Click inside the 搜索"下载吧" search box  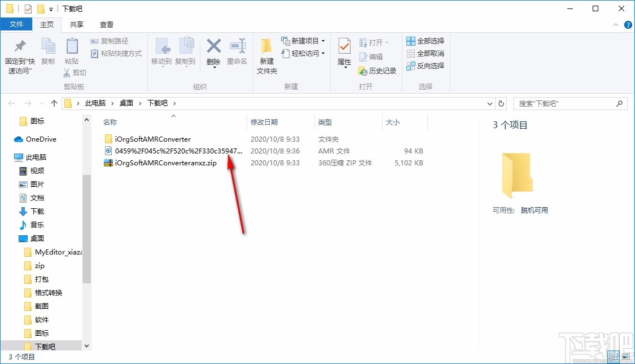tap(564, 103)
